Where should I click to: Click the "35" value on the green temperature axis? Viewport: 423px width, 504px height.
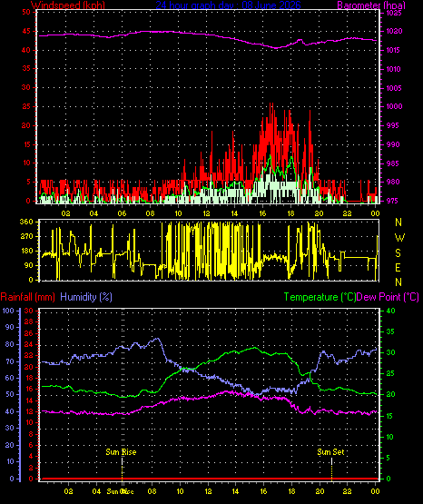(x=390, y=331)
